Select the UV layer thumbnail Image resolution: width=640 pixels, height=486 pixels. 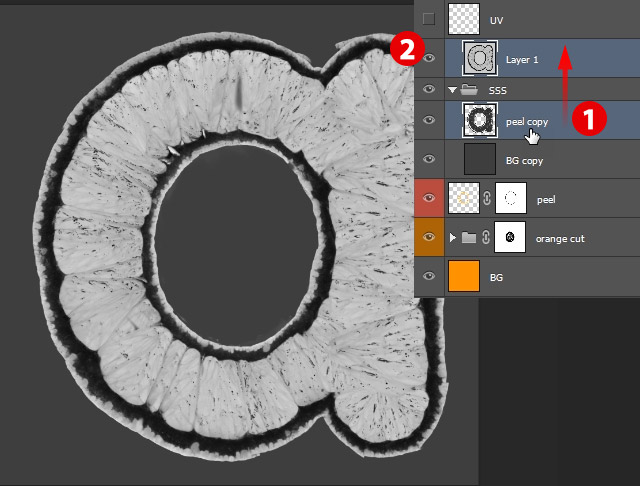click(464, 19)
